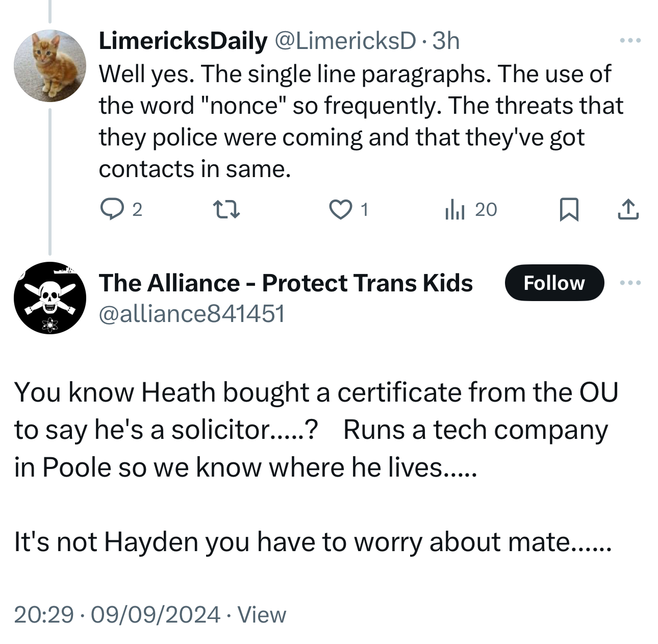This screenshot has width=658, height=644.
Task: Click the @alliance841451 handle
Action: 191,313
